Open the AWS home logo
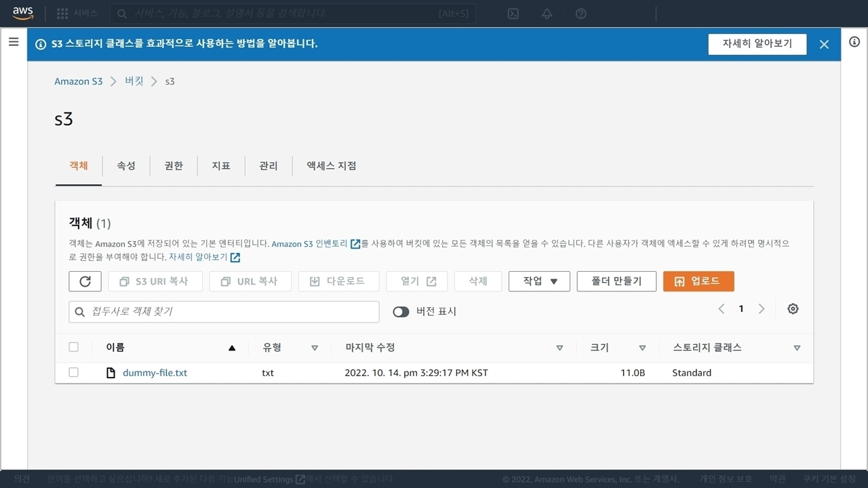This screenshot has width=868, height=488. click(x=22, y=14)
